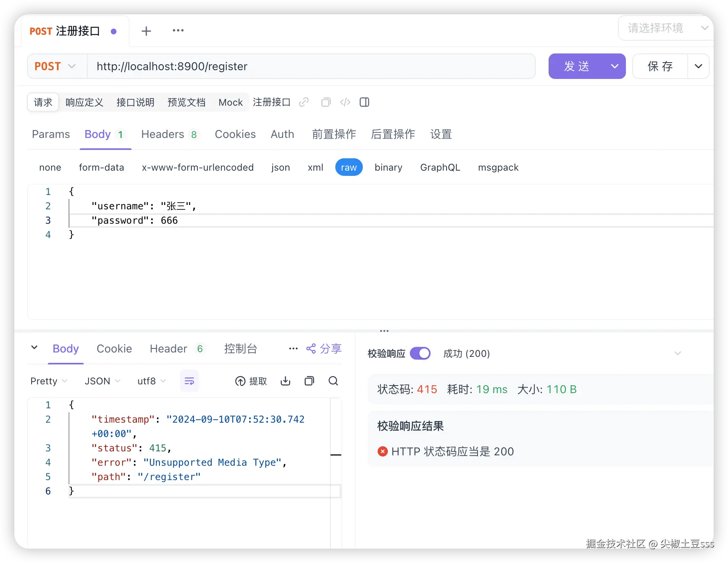Screen dimensions: 728x563
Task: Click the panel divider drag handle dots
Action: coord(384,331)
